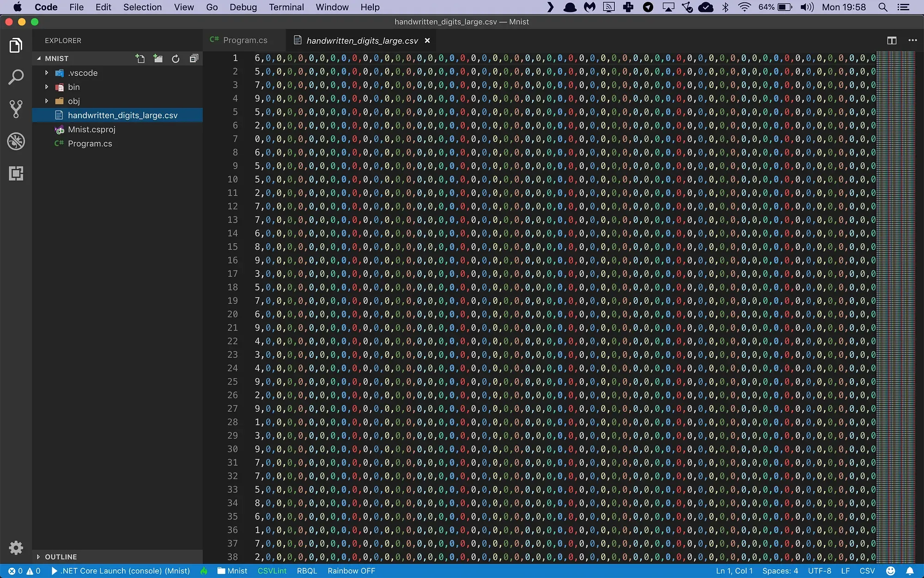Open macOS Spotlight search
This screenshot has width=924, height=578.
tap(883, 7)
